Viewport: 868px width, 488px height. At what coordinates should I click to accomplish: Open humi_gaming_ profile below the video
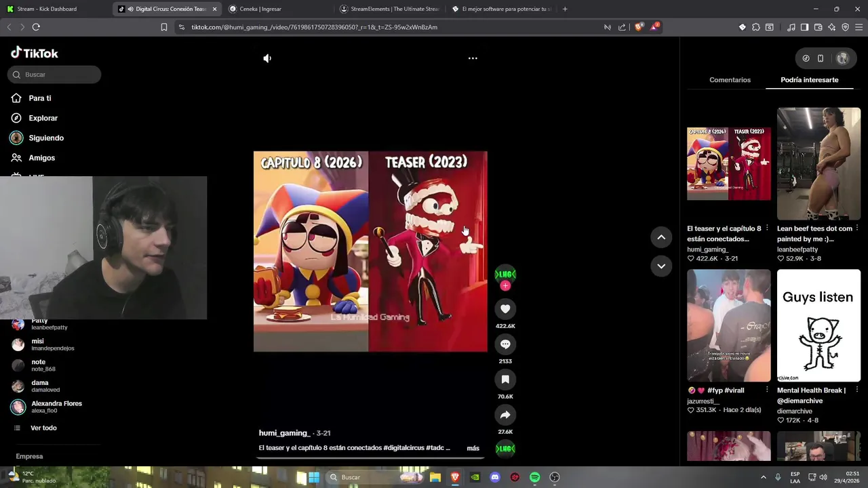284,433
